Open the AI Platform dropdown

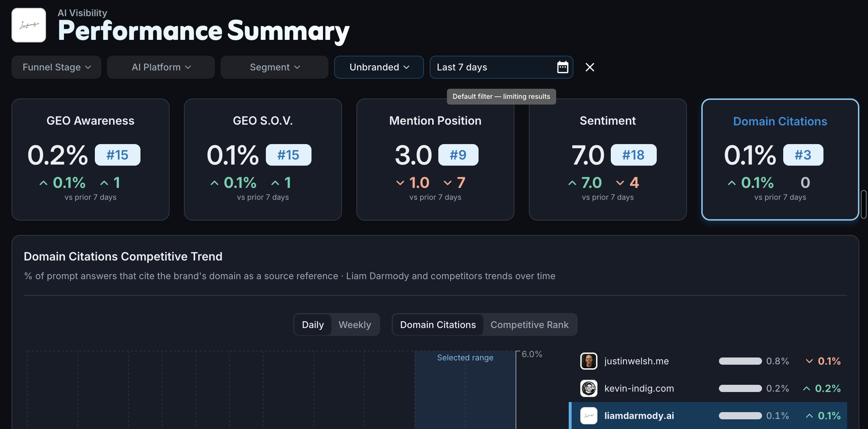[161, 67]
